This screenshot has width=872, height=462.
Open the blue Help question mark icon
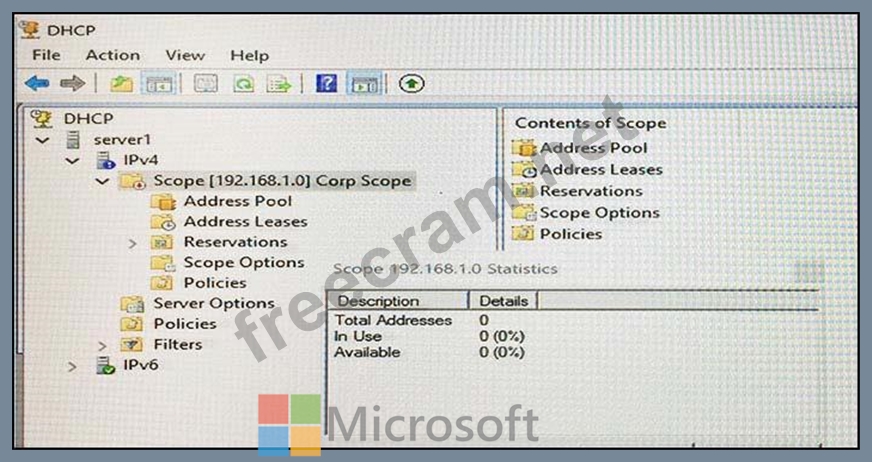click(326, 83)
